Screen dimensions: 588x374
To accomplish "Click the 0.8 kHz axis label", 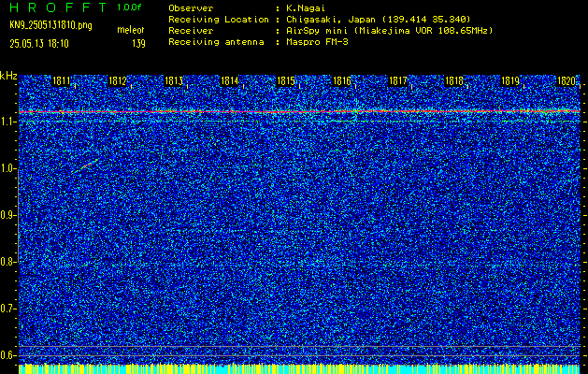I will pos(7,262).
